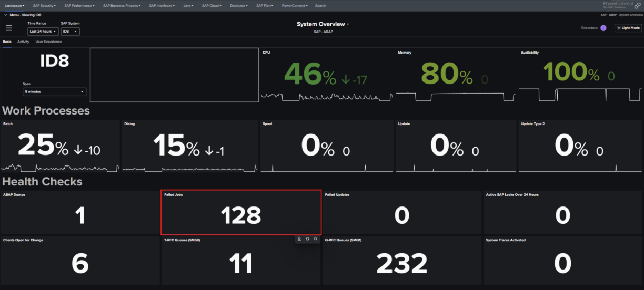644x290 pixels.
Task: Click the Dialog sparkline chart
Action: [x=190, y=169]
